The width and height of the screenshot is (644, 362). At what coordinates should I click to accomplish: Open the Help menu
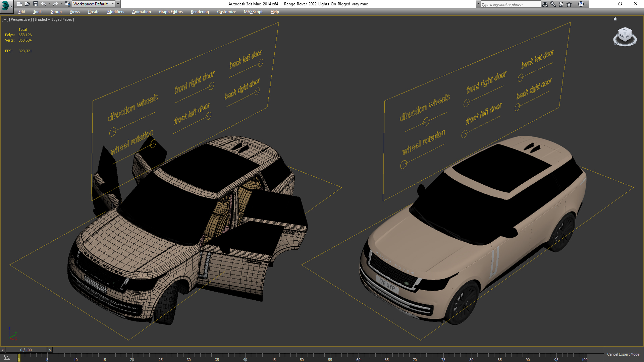275,12
